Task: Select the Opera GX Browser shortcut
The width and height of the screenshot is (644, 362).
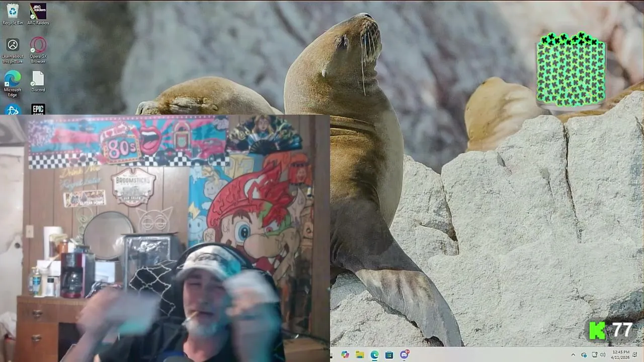Action: click(x=38, y=51)
